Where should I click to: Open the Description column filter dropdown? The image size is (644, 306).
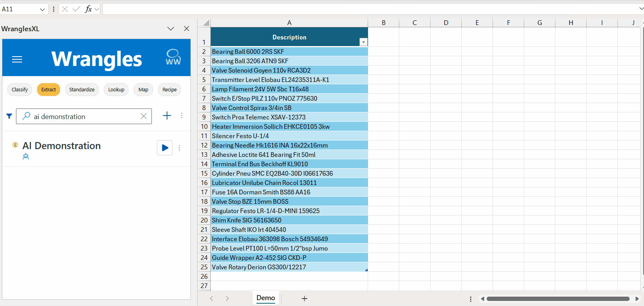[x=363, y=42]
